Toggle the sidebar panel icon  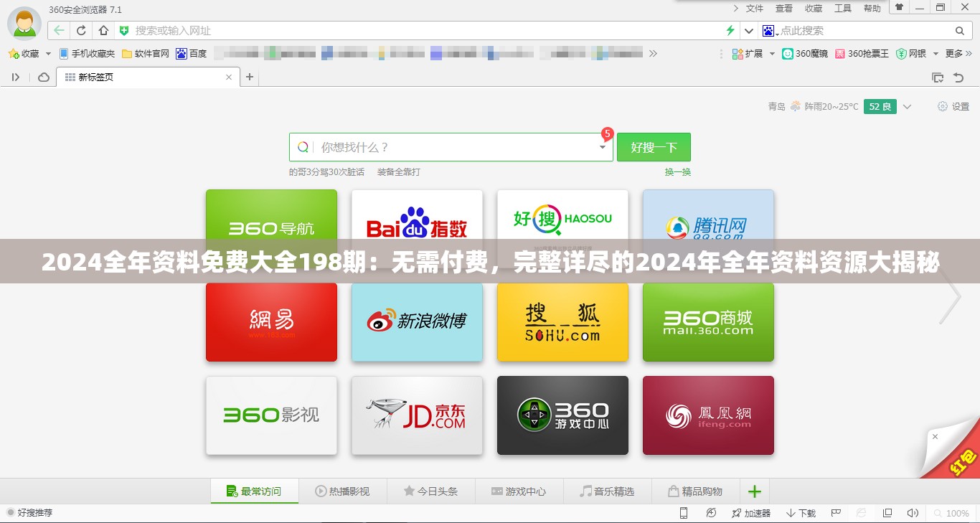point(16,77)
